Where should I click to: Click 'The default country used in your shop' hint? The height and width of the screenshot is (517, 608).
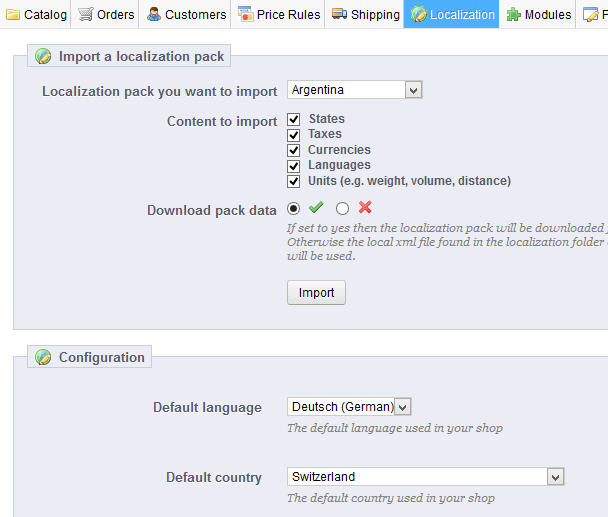(391, 498)
